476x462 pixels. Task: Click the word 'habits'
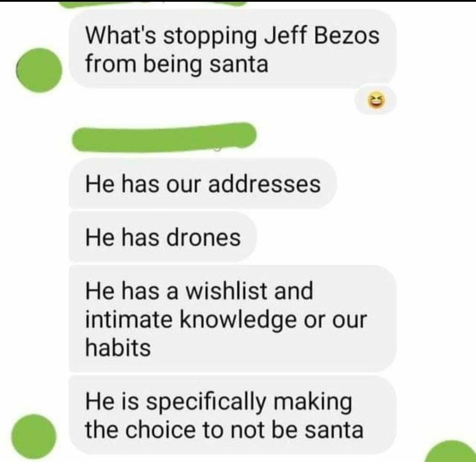[x=118, y=347]
